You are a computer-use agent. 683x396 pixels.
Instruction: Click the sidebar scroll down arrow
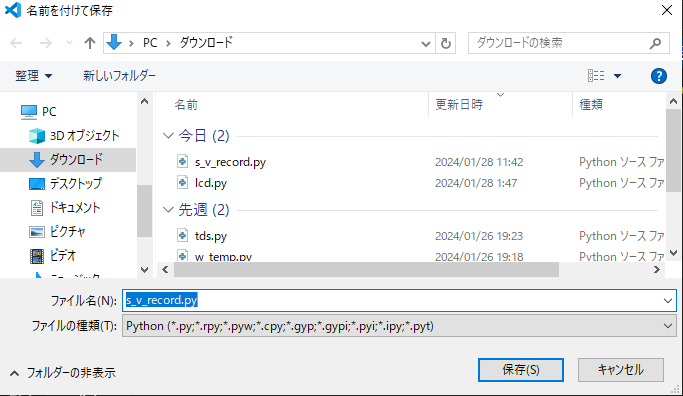pyautogui.click(x=145, y=270)
